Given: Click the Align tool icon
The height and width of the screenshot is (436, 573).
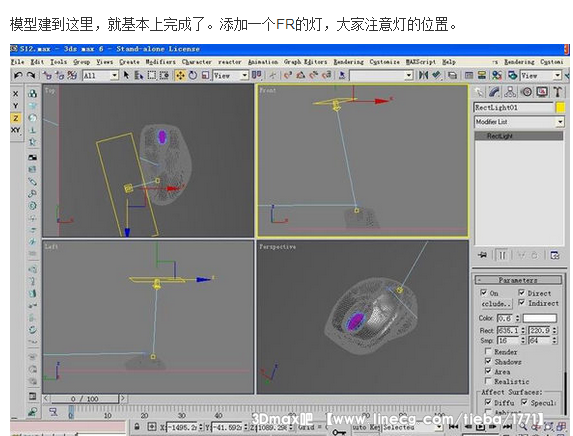Looking at the screenshot, I should [436, 75].
